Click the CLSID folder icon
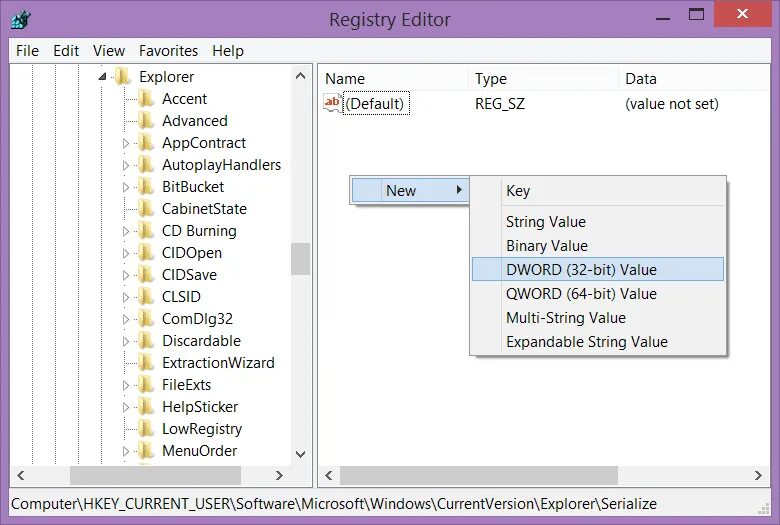Screen dimensions: 780x525 pyautogui.click(x=146, y=297)
